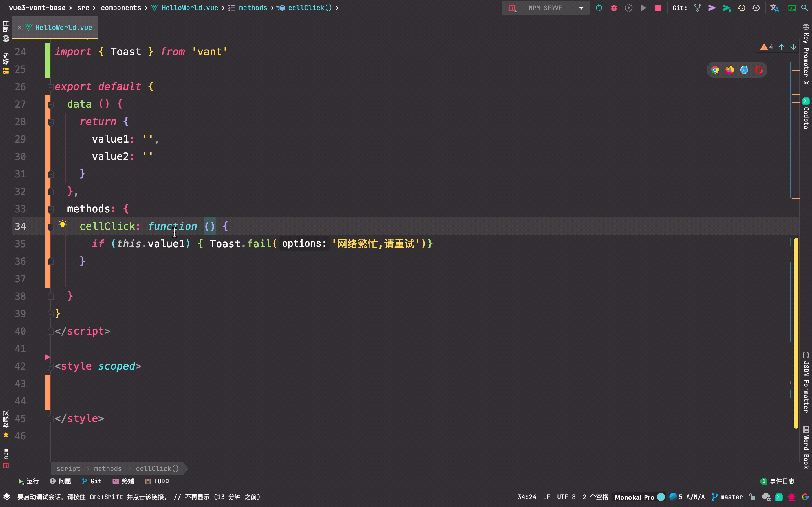Click the Monokai Pro theme color circle

pos(661,497)
